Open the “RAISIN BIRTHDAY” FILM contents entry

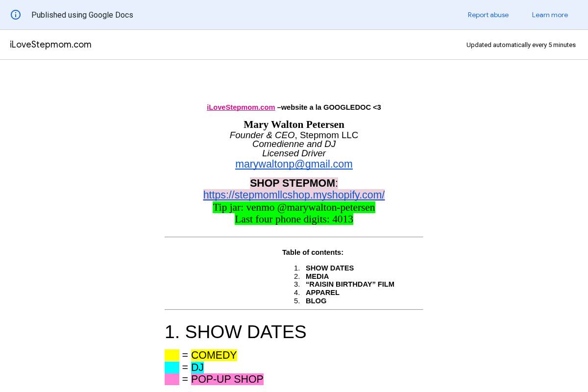pos(350,284)
